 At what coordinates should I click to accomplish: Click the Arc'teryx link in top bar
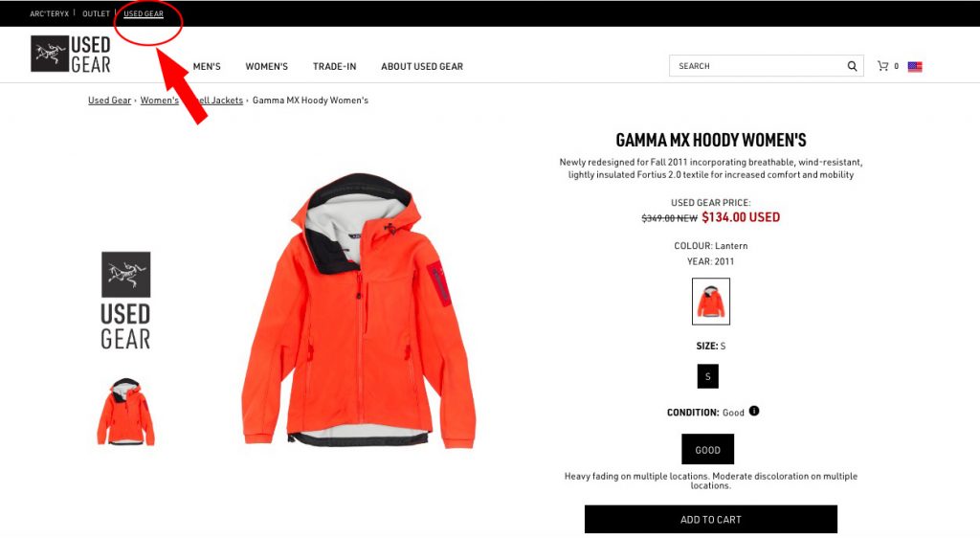click(x=50, y=13)
